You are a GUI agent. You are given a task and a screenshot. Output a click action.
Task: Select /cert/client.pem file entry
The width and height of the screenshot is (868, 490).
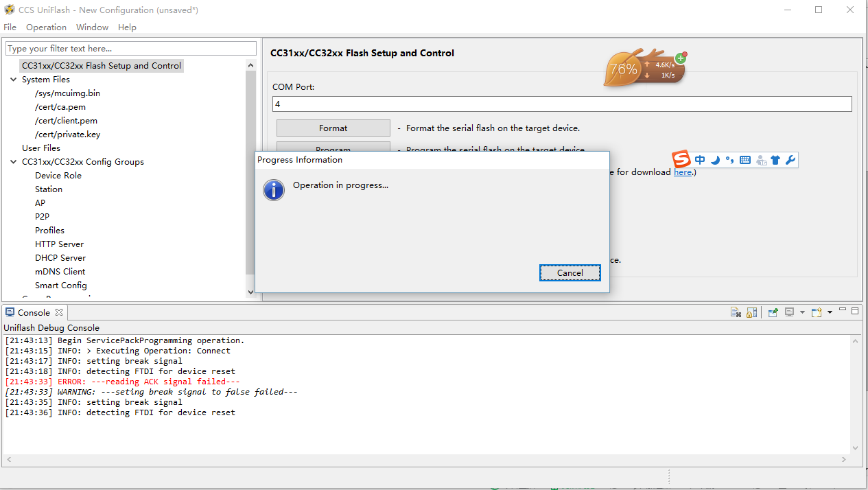(66, 121)
